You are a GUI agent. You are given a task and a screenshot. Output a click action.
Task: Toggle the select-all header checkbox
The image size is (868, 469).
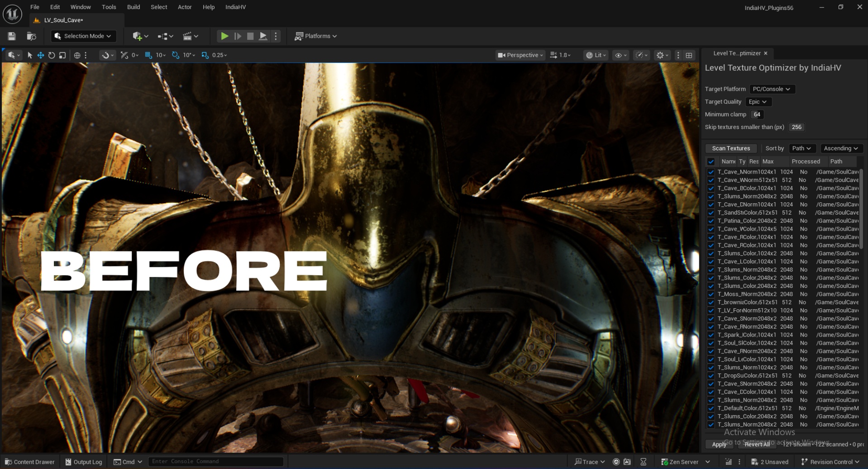(x=711, y=161)
